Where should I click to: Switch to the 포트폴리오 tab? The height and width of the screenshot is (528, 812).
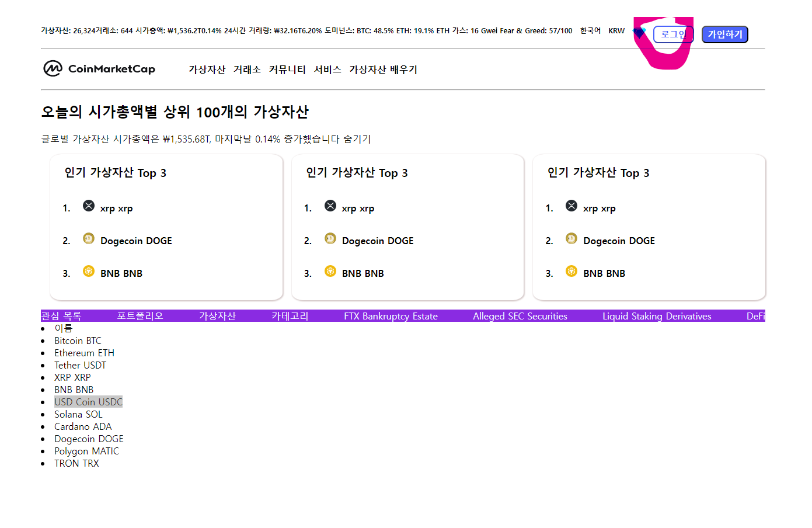point(140,316)
